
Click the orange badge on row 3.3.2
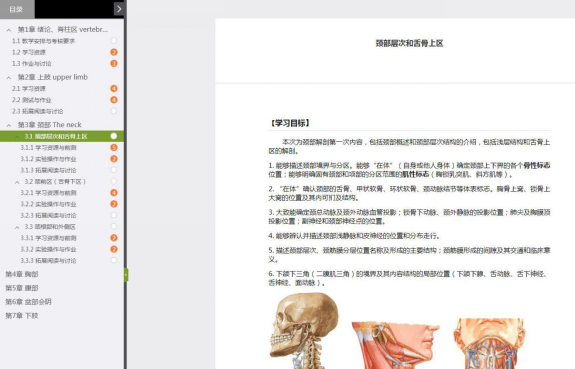114,249
